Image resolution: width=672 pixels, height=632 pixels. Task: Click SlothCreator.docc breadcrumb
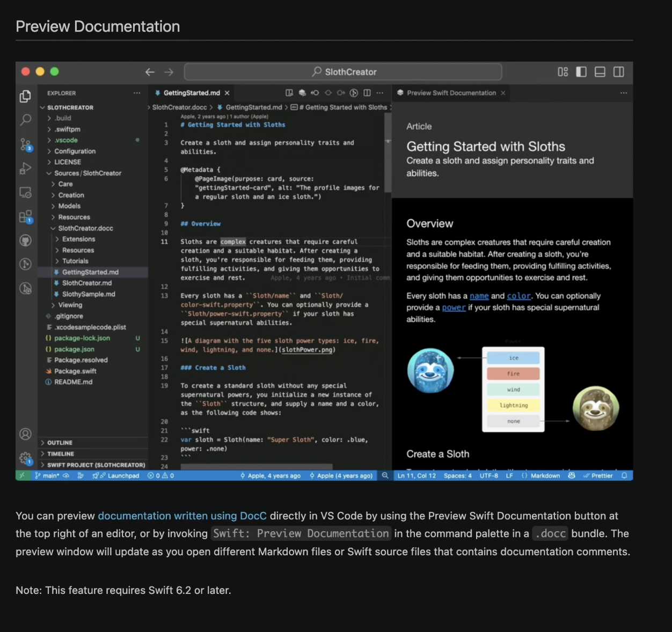(x=179, y=107)
